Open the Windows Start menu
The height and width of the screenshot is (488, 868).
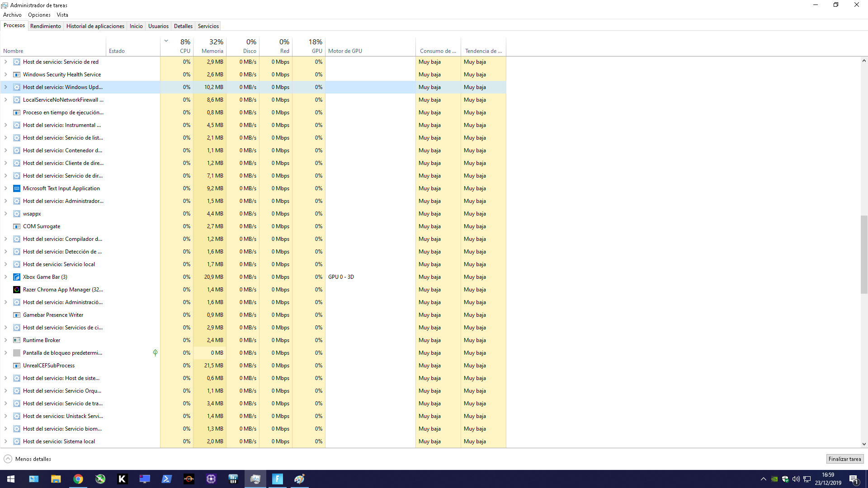pos(11,479)
